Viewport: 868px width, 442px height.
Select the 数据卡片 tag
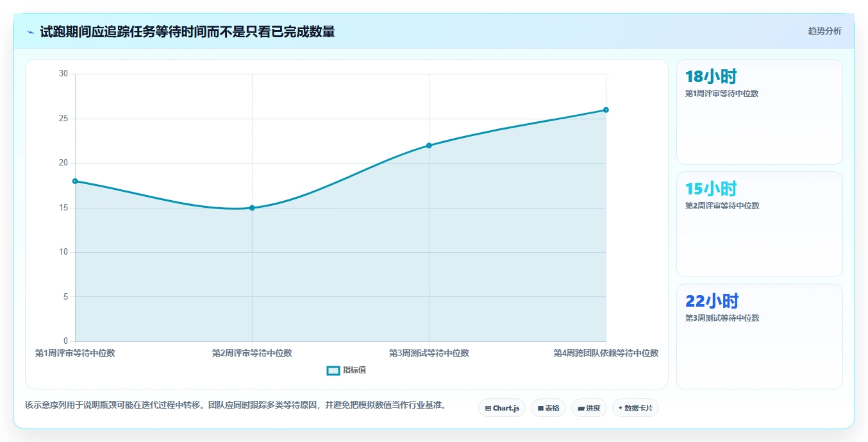635,408
